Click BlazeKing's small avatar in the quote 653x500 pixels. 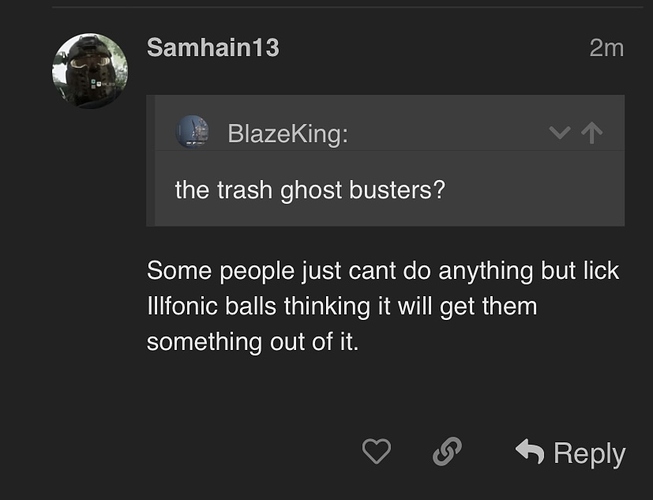click(192, 133)
